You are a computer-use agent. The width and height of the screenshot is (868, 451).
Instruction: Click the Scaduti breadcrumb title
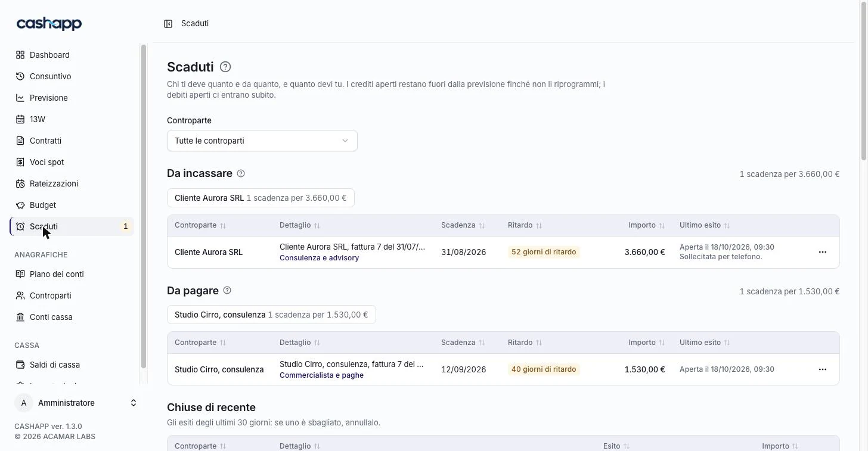tap(195, 24)
